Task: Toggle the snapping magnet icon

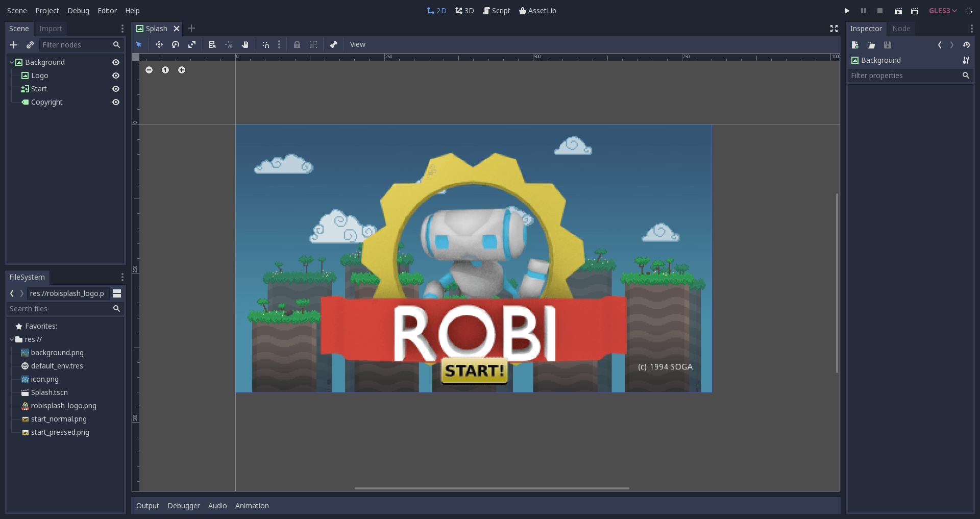Action: tap(266, 45)
